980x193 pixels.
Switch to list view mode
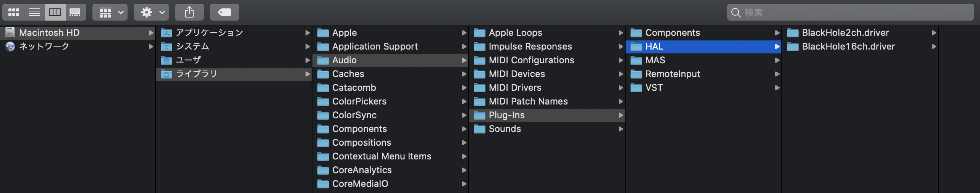tap(34, 12)
